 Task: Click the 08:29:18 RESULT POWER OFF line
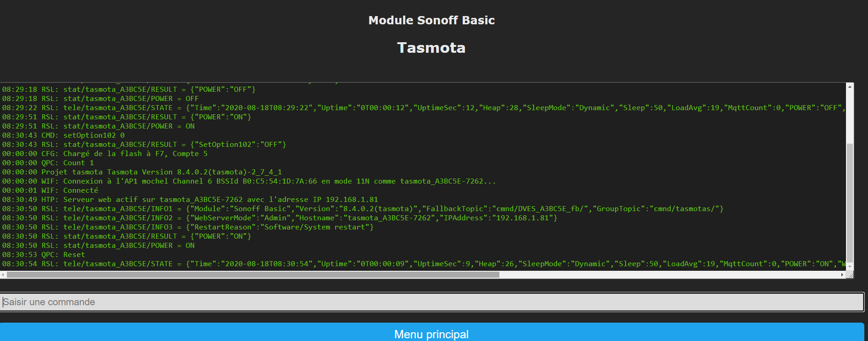[x=129, y=89]
